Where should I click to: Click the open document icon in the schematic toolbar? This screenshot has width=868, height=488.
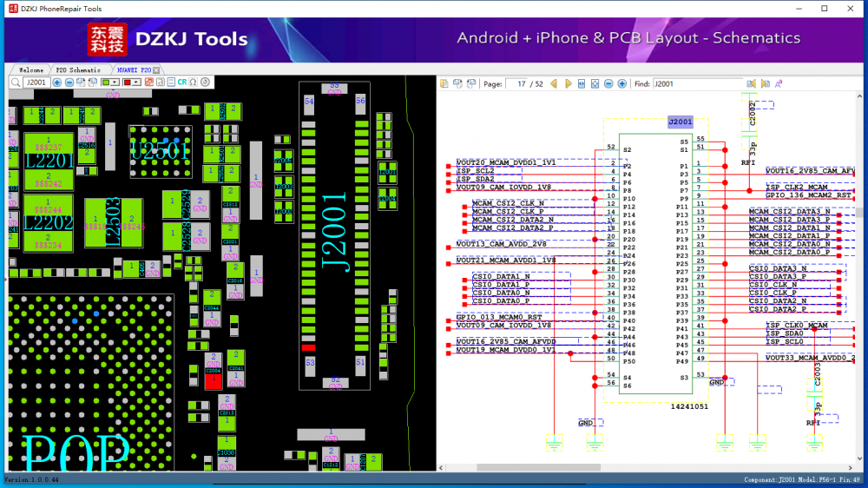(444, 84)
